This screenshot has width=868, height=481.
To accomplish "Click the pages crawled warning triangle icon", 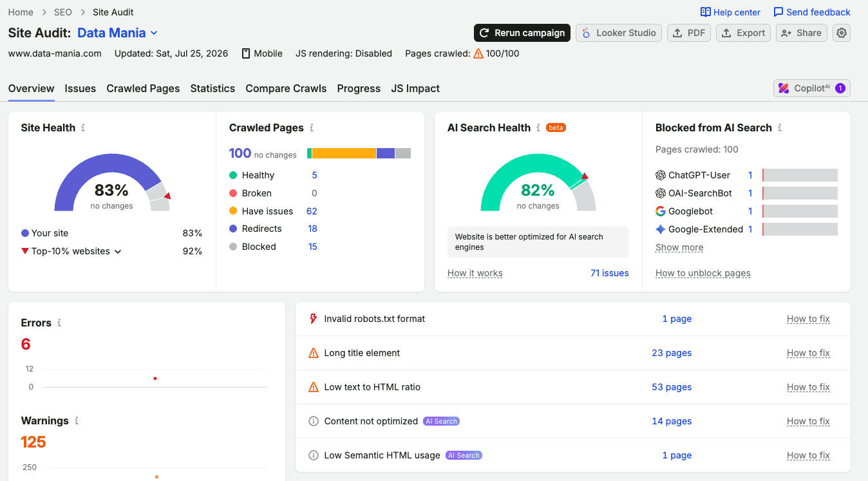I will (478, 53).
